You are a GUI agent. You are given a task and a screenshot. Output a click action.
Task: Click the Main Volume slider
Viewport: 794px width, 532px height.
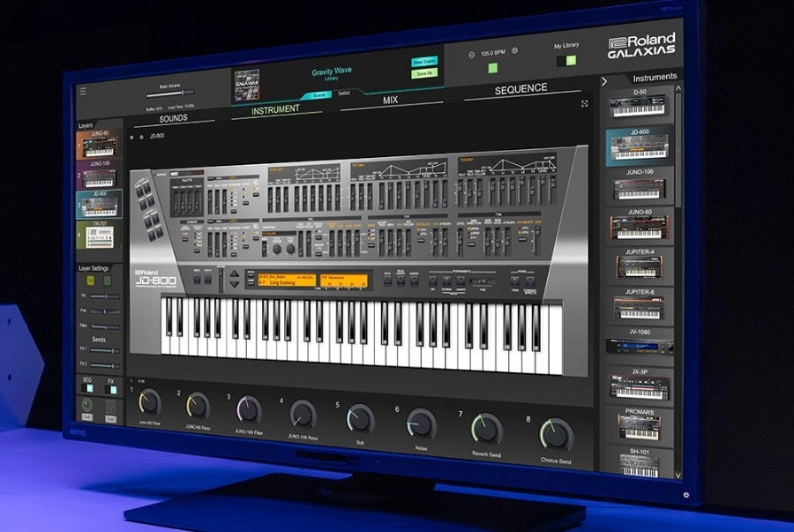click(170, 94)
